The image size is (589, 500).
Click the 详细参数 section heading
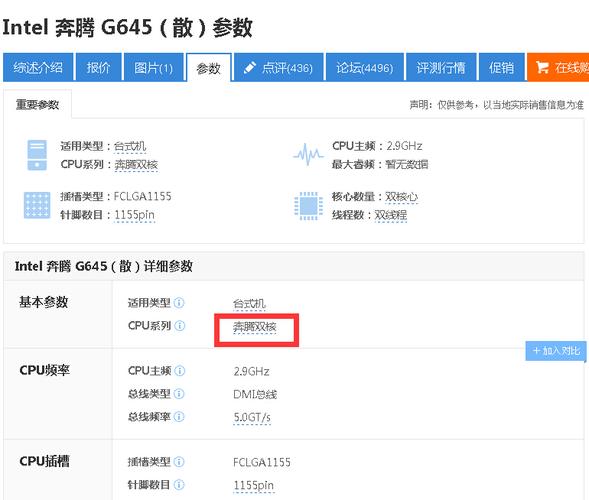pos(104,266)
